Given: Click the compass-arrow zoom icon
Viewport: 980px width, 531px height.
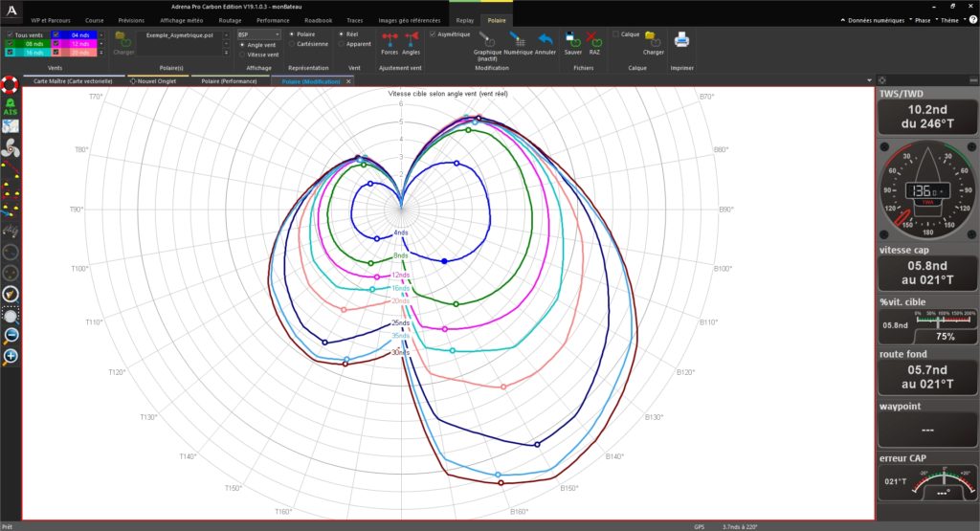Looking at the screenshot, I should 11,294.
